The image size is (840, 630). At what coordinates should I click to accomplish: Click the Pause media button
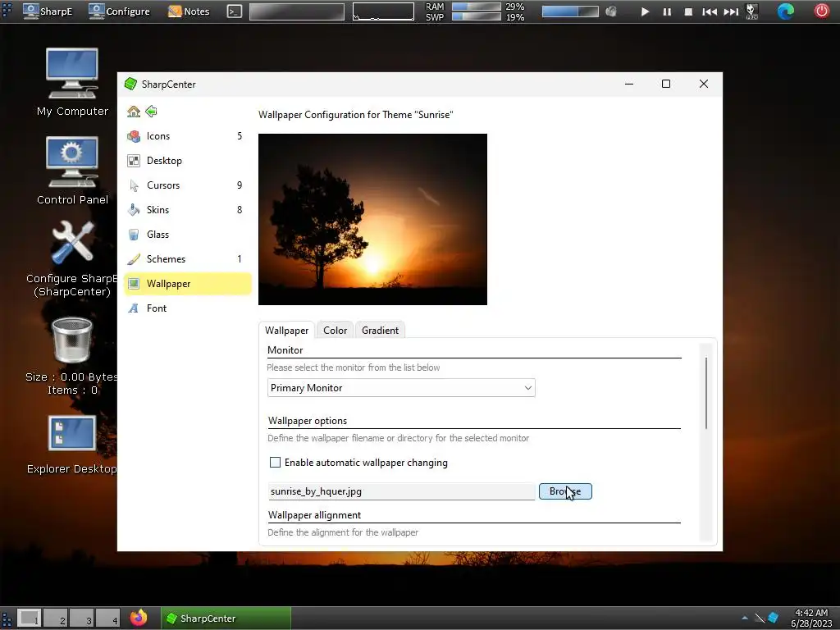667,11
